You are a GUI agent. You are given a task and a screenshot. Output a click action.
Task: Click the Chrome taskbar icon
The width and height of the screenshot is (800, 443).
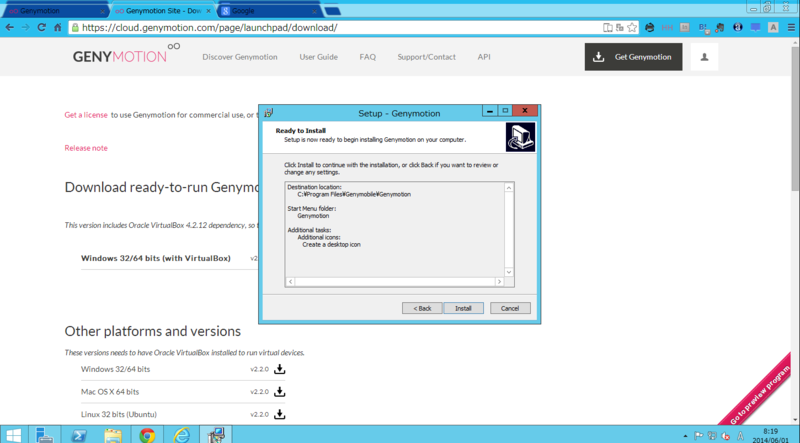click(147, 435)
